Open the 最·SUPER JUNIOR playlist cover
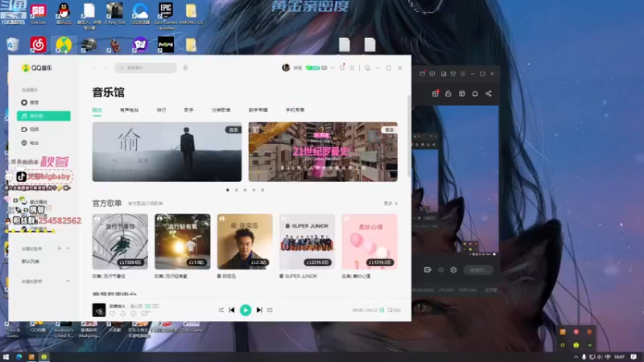Image resolution: width=644 pixels, height=362 pixels. click(308, 241)
